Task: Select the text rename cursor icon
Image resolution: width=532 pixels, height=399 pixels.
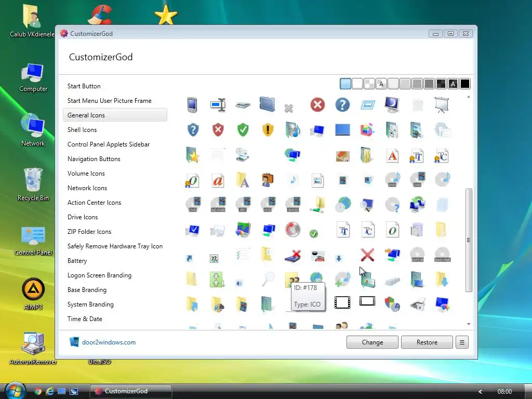Action: click(x=218, y=105)
